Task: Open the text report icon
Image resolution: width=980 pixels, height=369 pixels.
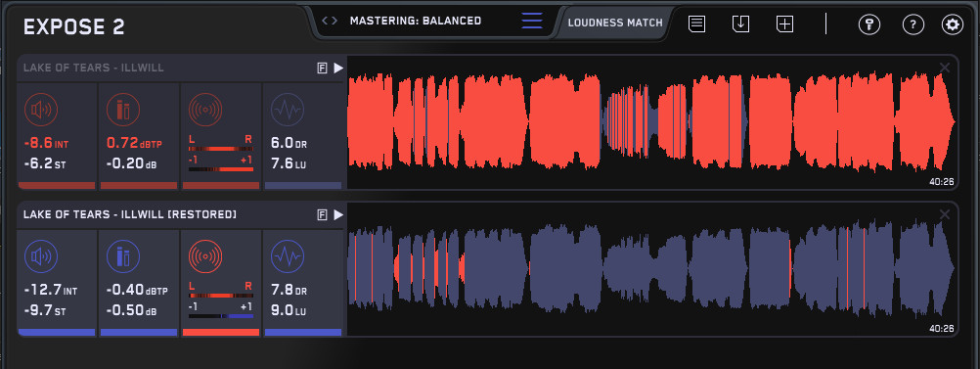Action: click(697, 24)
